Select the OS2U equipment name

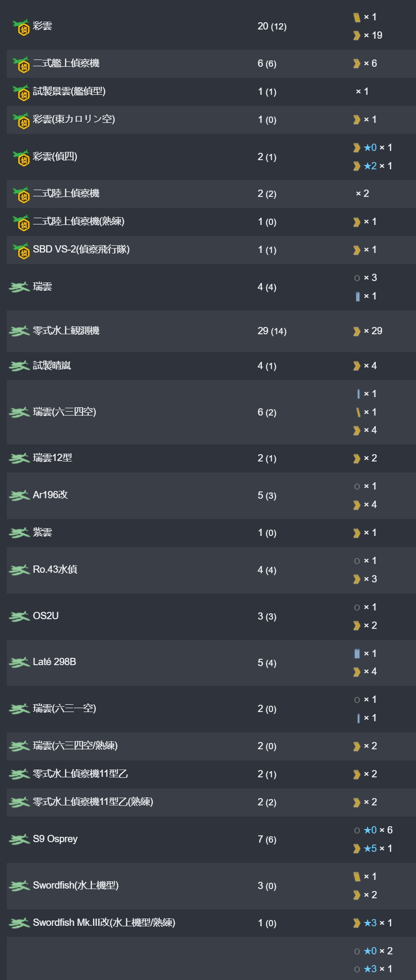pyautogui.click(x=46, y=616)
